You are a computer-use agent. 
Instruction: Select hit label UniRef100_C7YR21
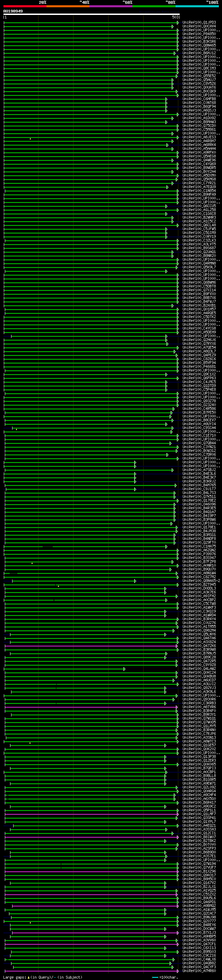click(x=199, y=183)
